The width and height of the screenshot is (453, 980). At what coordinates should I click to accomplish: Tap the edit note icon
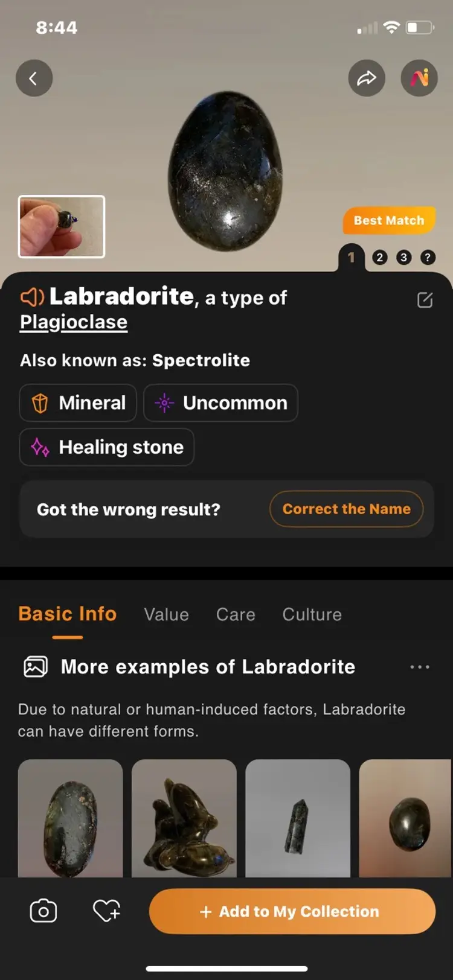[x=425, y=300]
